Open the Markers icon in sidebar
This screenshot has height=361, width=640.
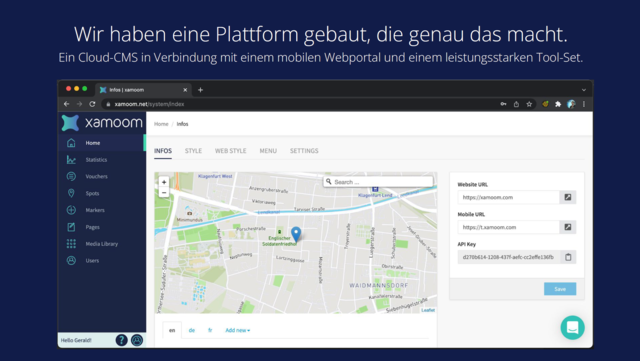coord(71,210)
